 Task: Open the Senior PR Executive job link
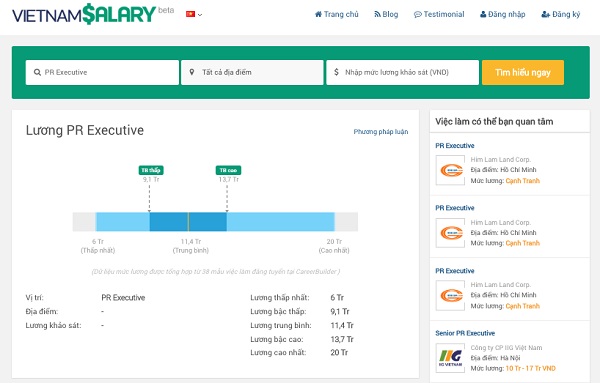[x=465, y=333]
